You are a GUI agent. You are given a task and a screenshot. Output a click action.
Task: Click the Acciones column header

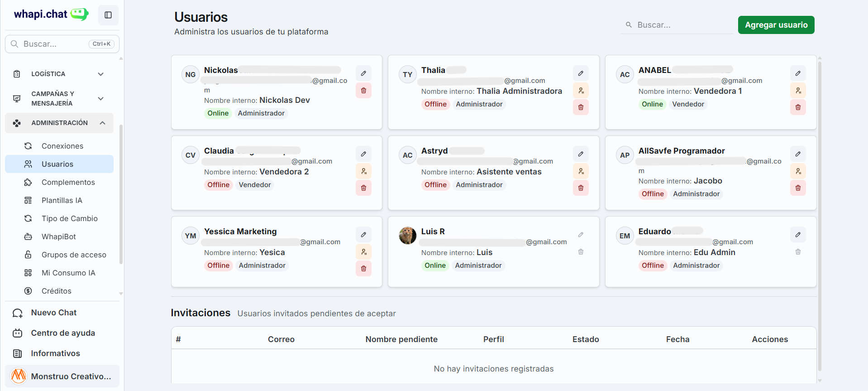(770, 339)
